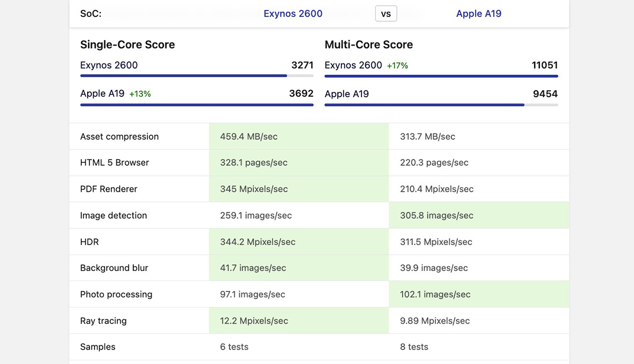The width and height of the screenshot is (634, 364).
Task: Open the Exynos 2600 link in header
Action: (293, 14)
